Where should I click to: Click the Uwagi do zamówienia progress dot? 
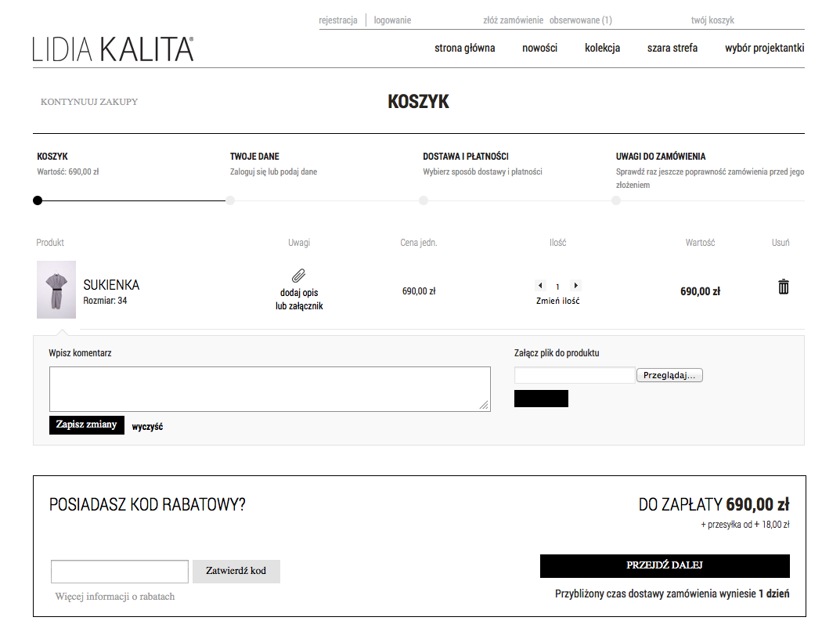tap(616, 200)
